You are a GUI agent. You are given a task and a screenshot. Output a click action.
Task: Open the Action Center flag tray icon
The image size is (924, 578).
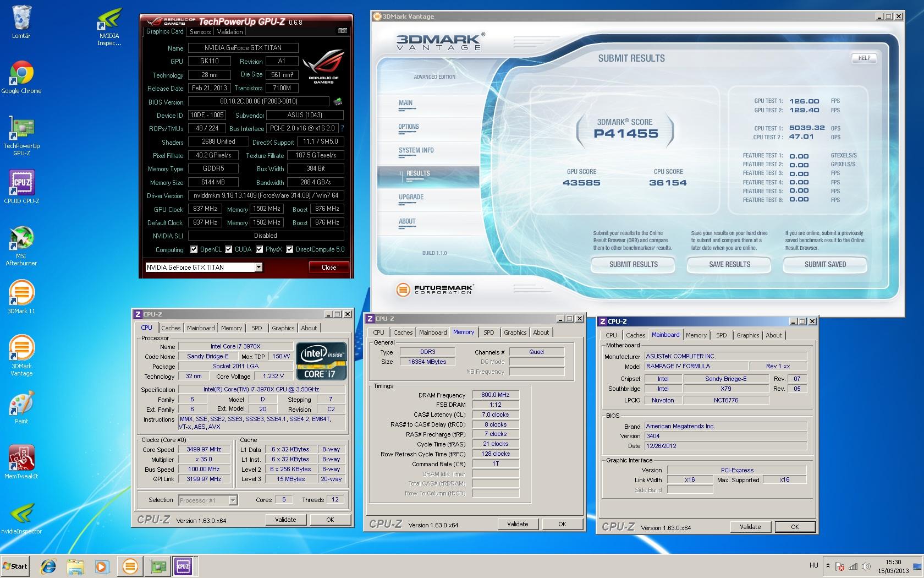click(x=840, y=566)
